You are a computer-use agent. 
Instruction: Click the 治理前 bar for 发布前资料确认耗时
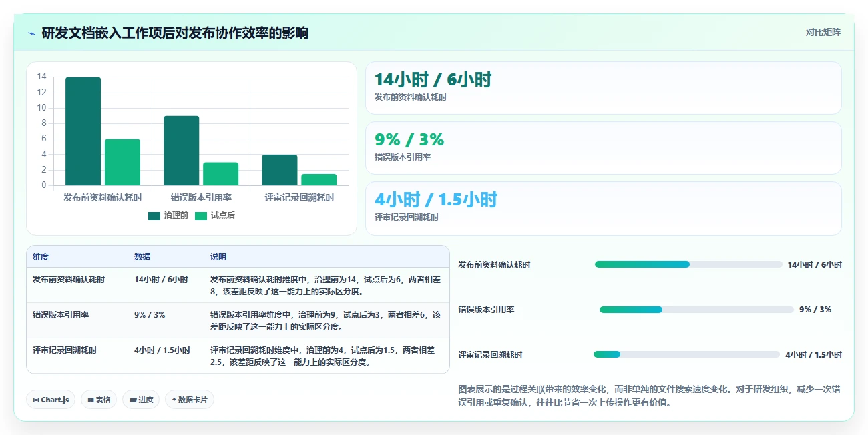[83, 131]
